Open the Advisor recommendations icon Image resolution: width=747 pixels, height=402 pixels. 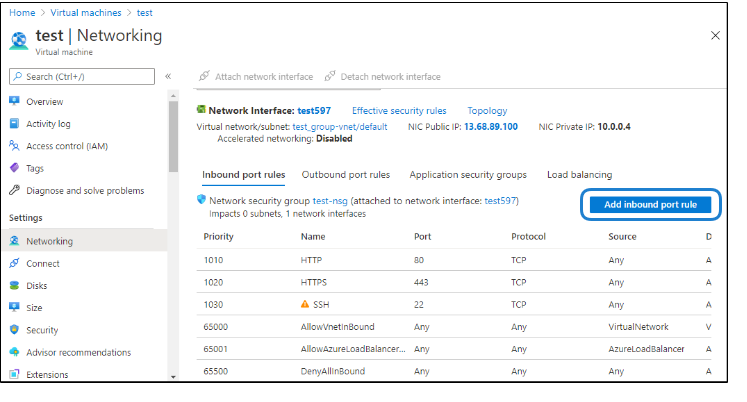pos(14,352)
